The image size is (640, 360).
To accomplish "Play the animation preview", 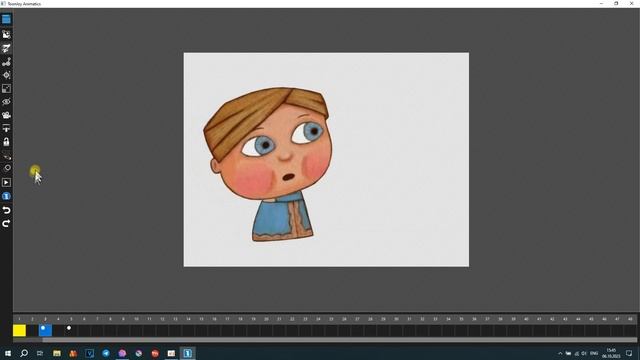I will point(6,182).
